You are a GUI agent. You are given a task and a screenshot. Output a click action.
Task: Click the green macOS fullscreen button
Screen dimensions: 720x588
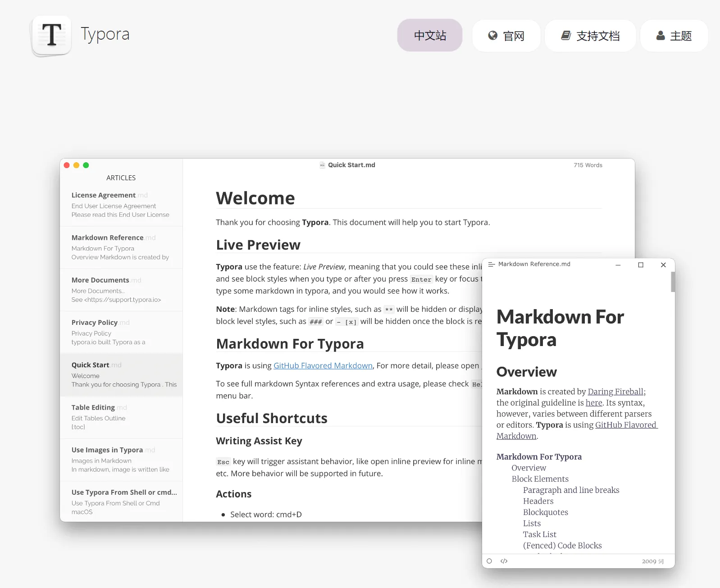coord(86,165)
